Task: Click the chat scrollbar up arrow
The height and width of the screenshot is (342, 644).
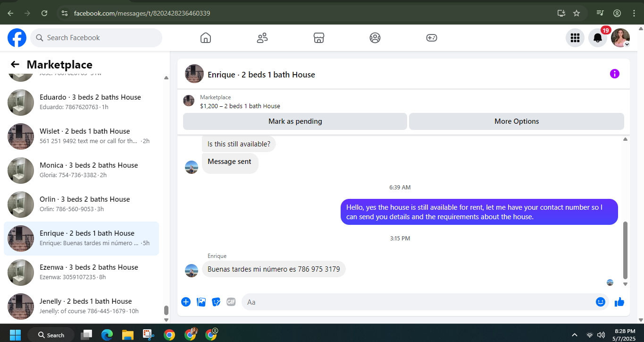Action: click(x=626, y=139)
